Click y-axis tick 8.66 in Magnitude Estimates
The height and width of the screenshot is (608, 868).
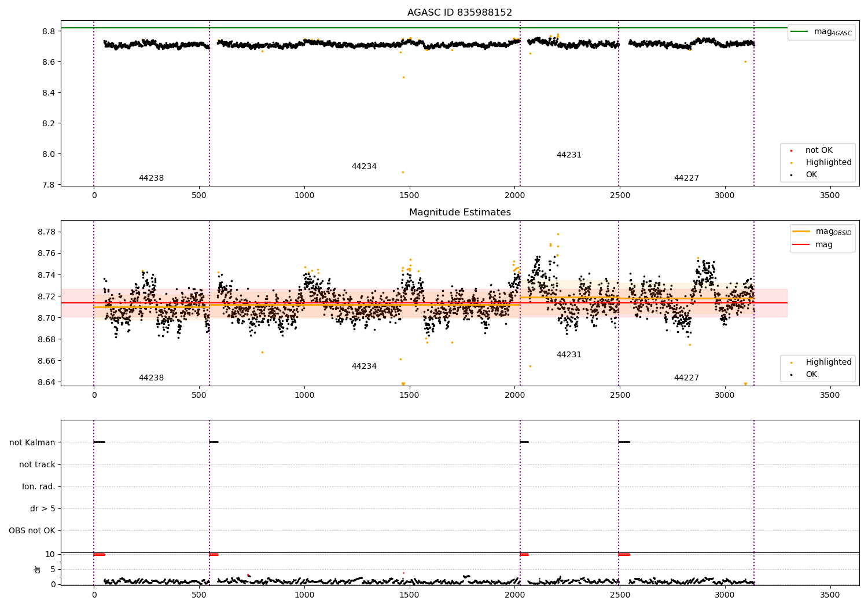[46, 361]
